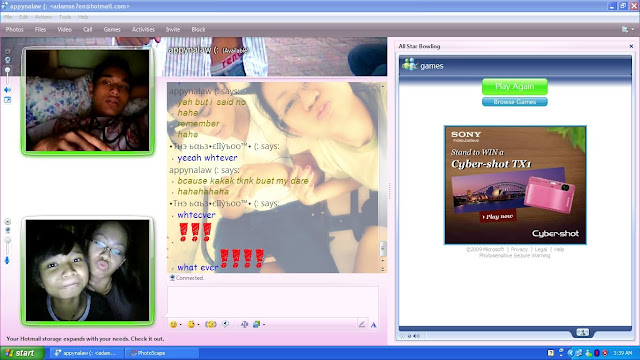Open the change font icon

point(244,324)
